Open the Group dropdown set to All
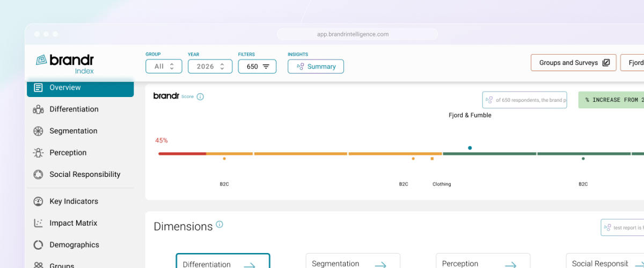 (164, 66)
